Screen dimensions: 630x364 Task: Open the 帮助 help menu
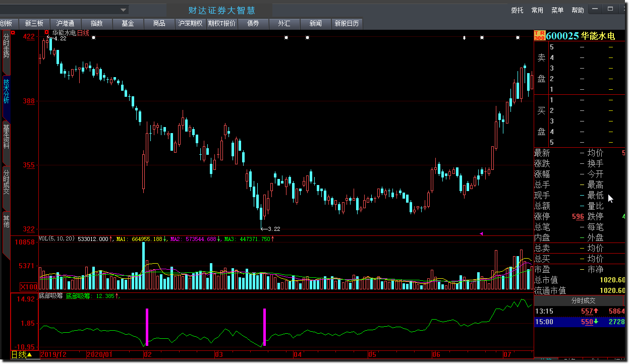tap(578, 10)
